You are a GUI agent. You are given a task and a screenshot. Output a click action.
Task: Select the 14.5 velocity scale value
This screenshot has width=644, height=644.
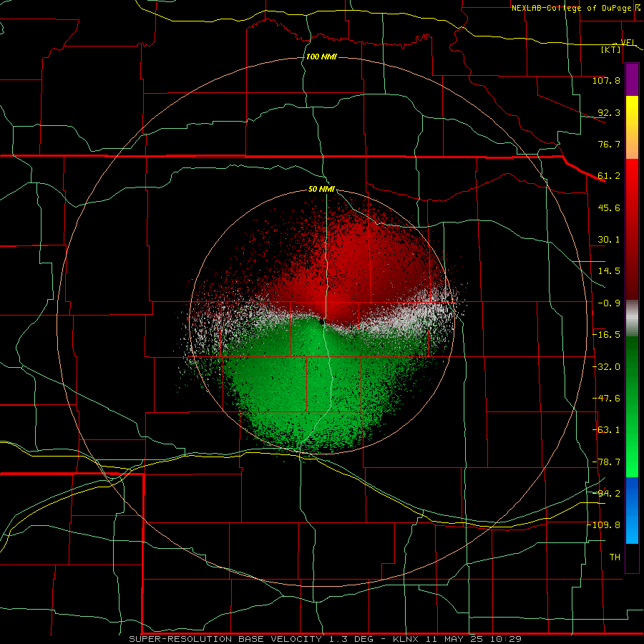click(x=609, y=271)
